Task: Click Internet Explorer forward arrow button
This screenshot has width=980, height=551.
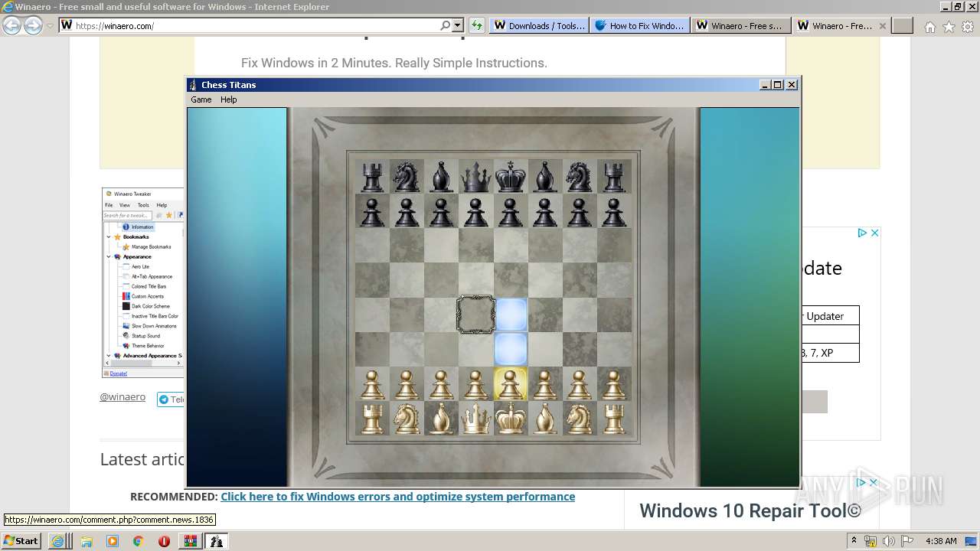Action: coord(33,25)
